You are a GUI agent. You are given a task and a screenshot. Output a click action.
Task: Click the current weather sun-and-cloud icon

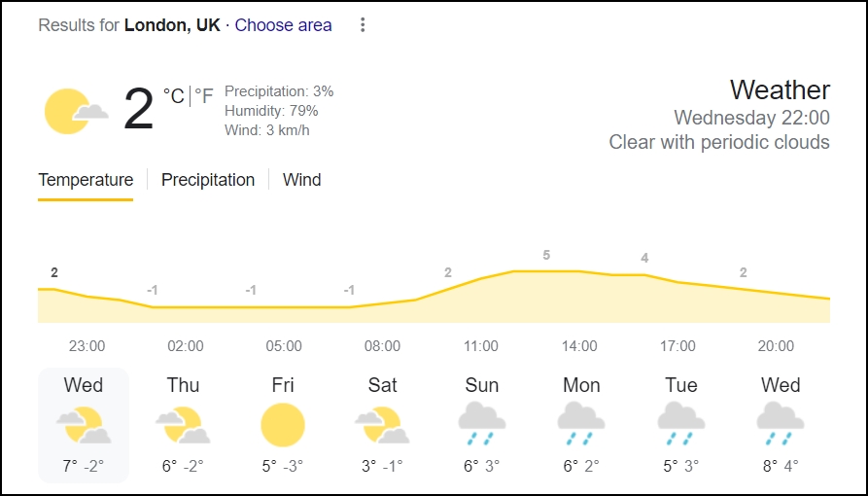[76, 112]
